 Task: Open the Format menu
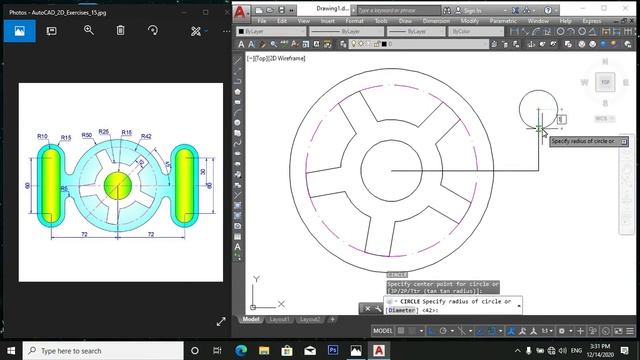pos(354,21)
